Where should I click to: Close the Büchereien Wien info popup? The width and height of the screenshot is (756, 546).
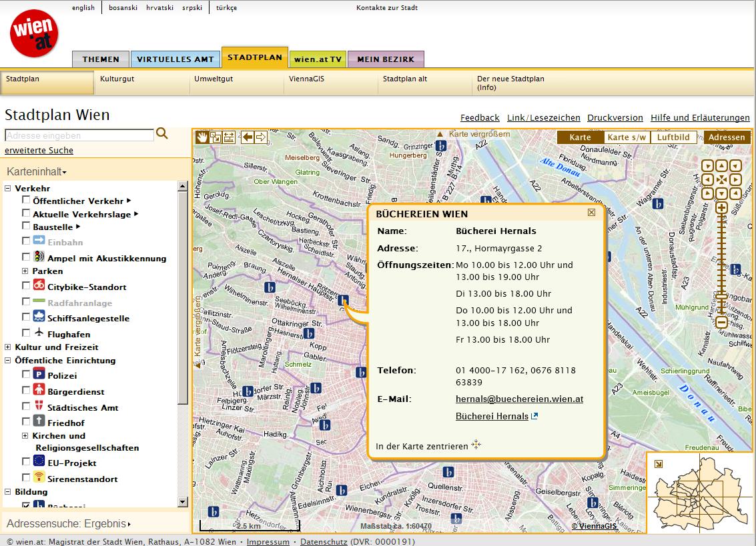(x=591, y=213)
